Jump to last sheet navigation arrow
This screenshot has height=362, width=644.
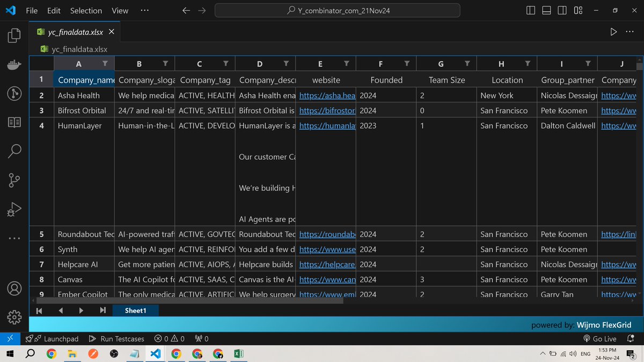(103, 311)
